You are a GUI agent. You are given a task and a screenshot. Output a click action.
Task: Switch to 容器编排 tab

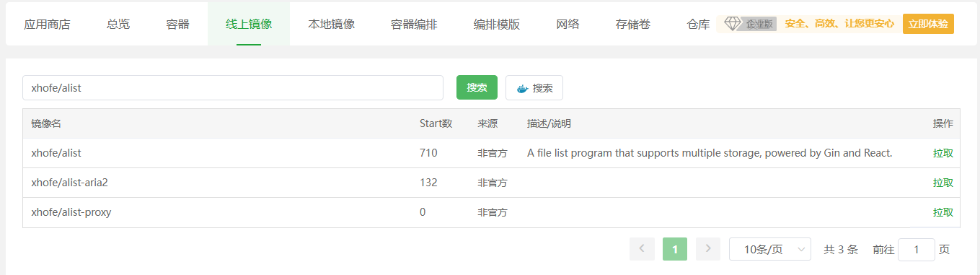coord(414,24)
